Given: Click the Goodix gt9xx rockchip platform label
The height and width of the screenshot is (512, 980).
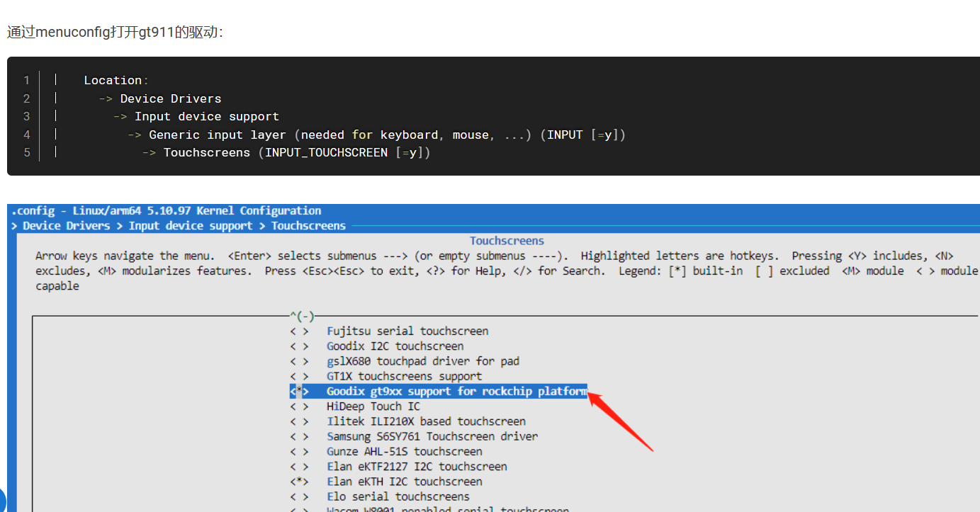Looking at the screenshot, I should (x=456, y=392).
